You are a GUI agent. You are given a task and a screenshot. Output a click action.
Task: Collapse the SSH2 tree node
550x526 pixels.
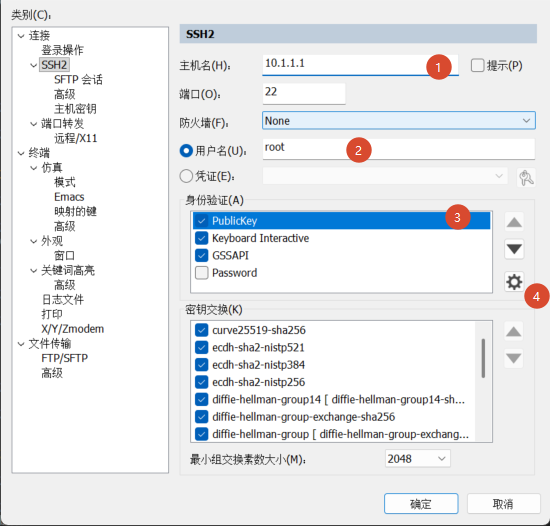point(34,65)
